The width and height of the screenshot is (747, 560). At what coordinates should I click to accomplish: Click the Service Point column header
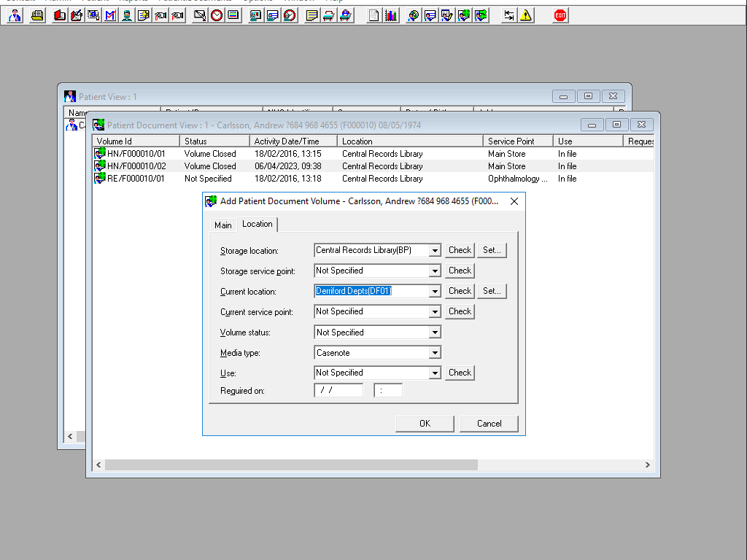[x=519, y=141]
